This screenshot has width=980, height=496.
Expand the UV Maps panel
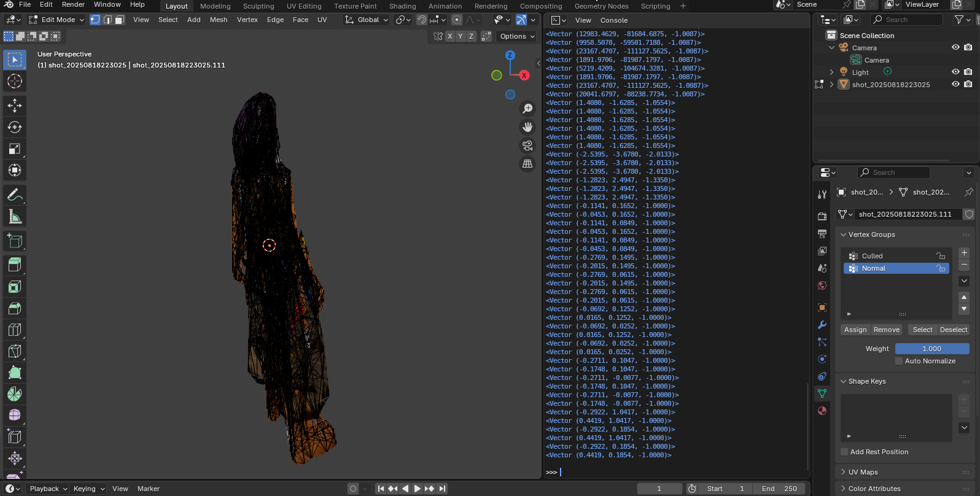844,472
